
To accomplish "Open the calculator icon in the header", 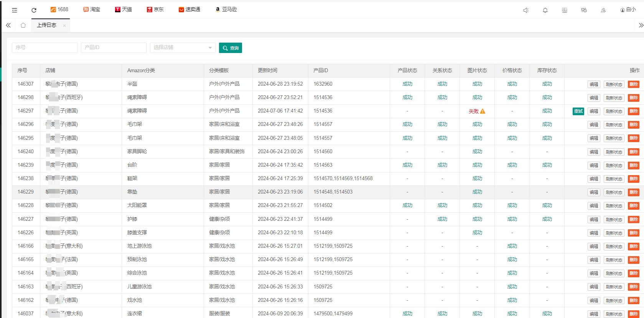I will [x=565, y=10].
